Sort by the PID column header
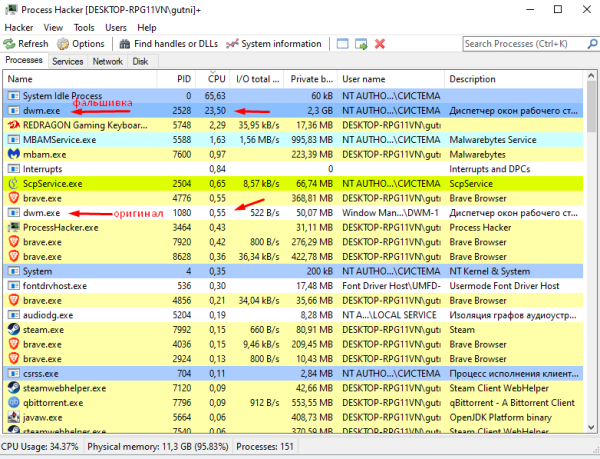This screenshot has height=459, width=600. click(x=183, y=78)
